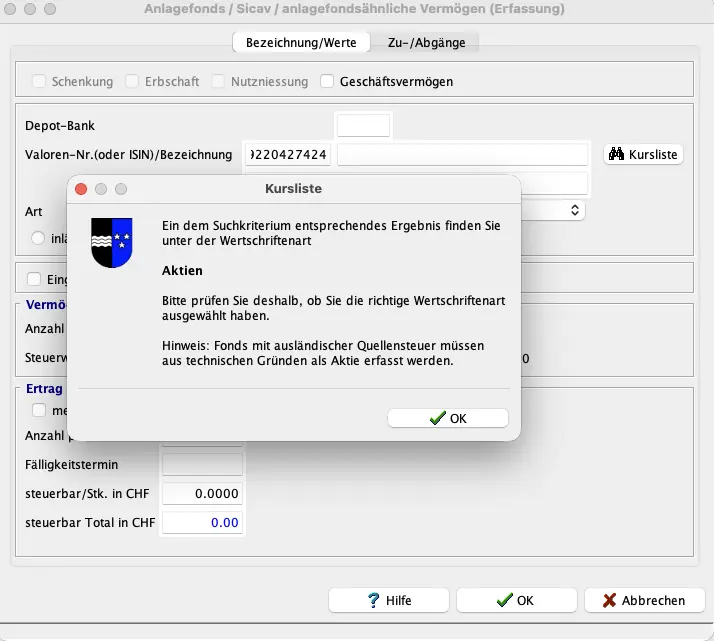
Task: Enable the Geschäftsvermögen checkbox
Action: [x=327, y=81]
